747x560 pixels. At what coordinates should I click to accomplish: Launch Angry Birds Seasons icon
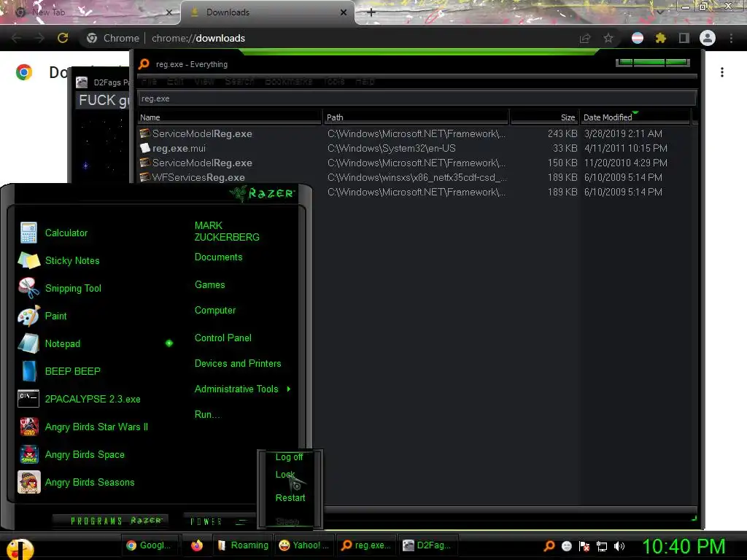[28, 482]
